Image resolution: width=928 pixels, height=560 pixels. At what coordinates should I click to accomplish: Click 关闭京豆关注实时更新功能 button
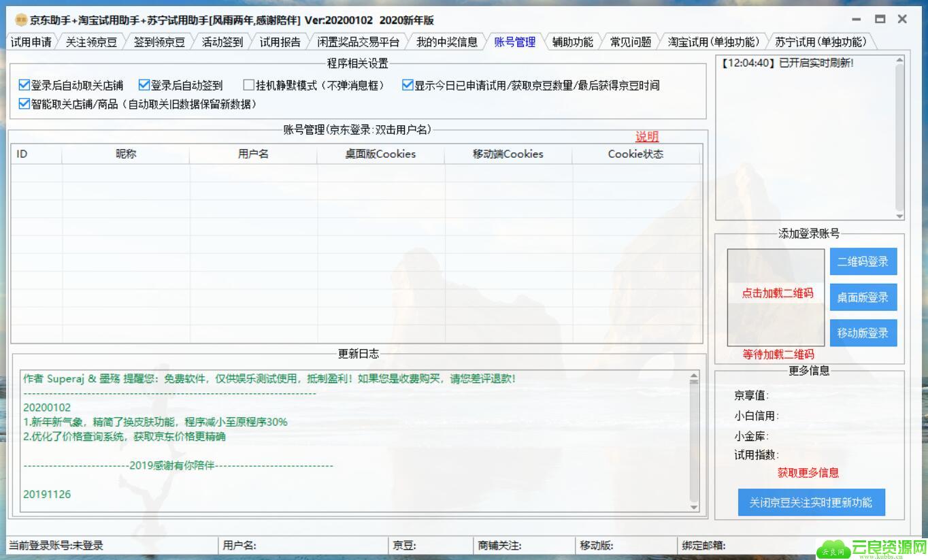pos(811,502)
